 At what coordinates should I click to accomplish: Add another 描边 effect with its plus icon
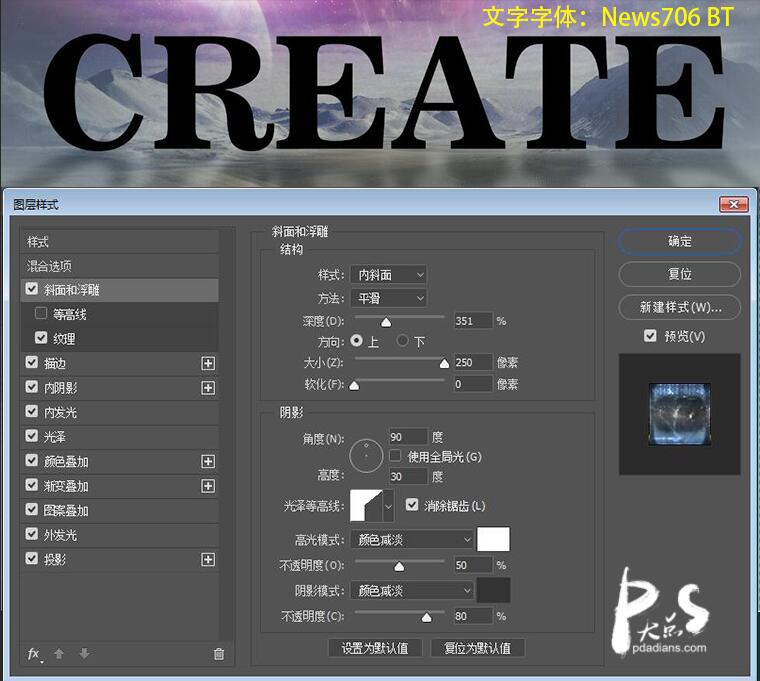tap(208, 364)
